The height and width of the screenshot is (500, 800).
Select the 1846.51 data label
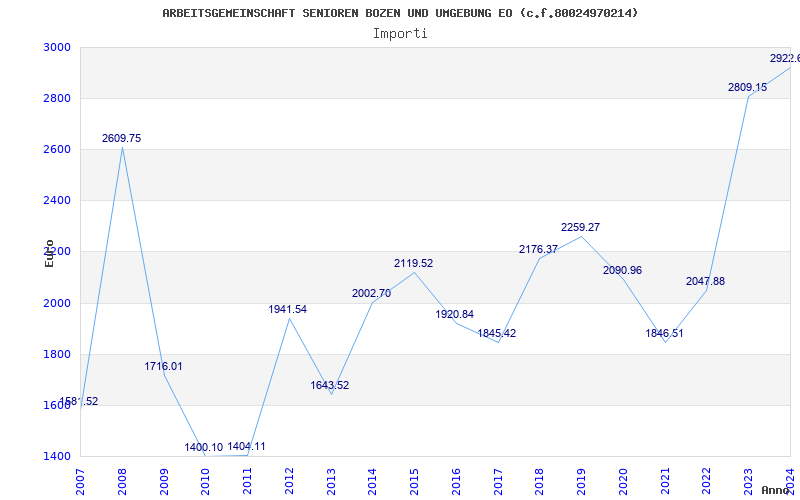(x=664, y=333)
